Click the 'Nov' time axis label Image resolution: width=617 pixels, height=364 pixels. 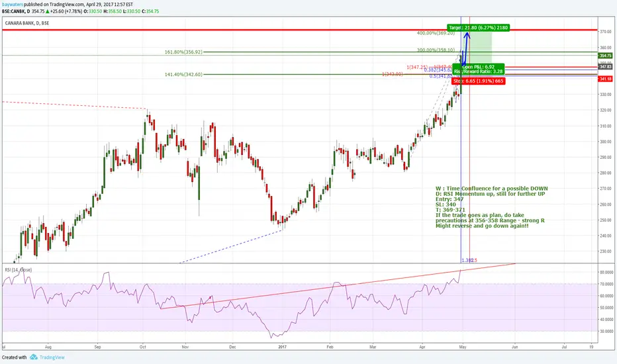185,347
